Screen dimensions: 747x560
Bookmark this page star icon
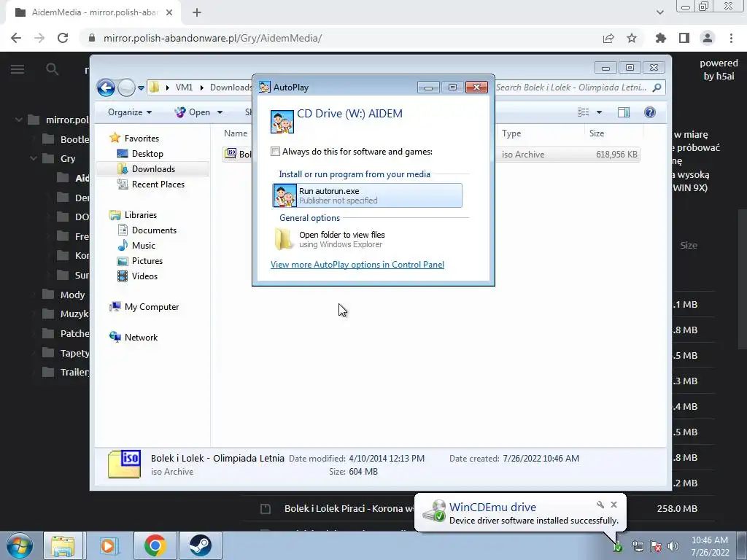tap(632, 38)
